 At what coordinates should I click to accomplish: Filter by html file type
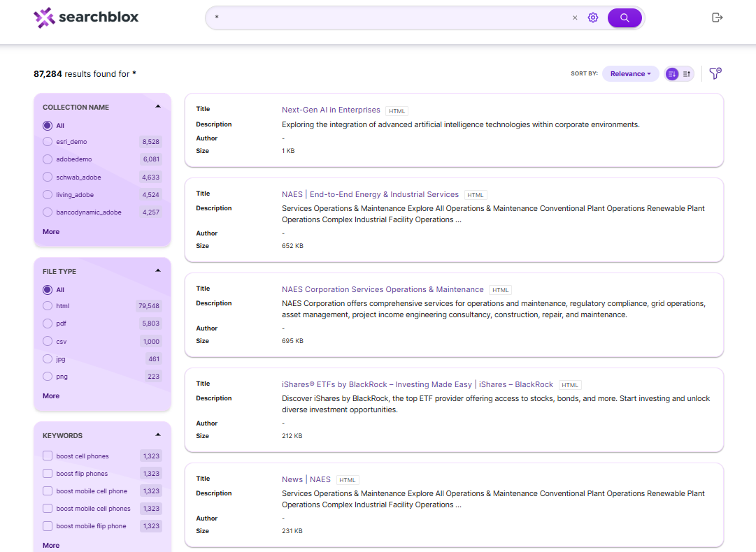48,306
